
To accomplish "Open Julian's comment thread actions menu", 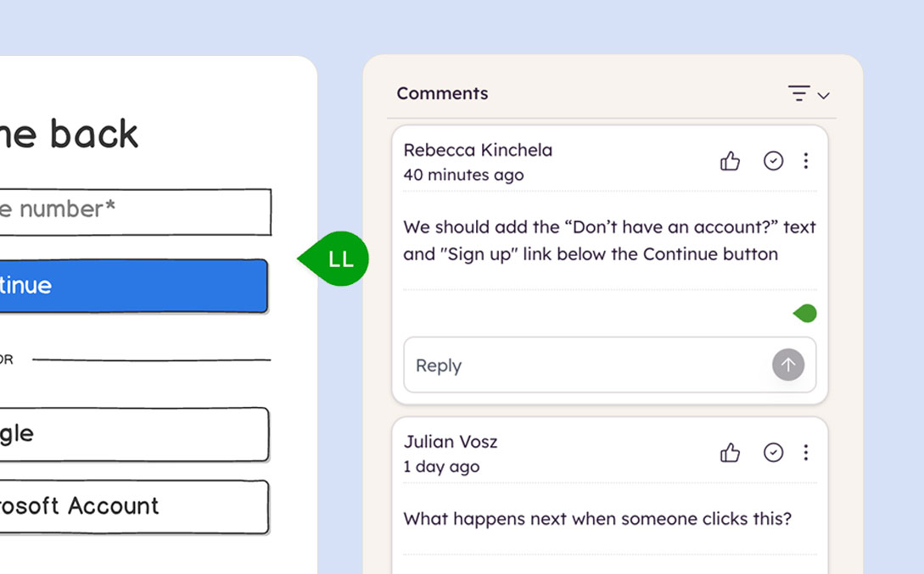I will click(x=806, y=452).
